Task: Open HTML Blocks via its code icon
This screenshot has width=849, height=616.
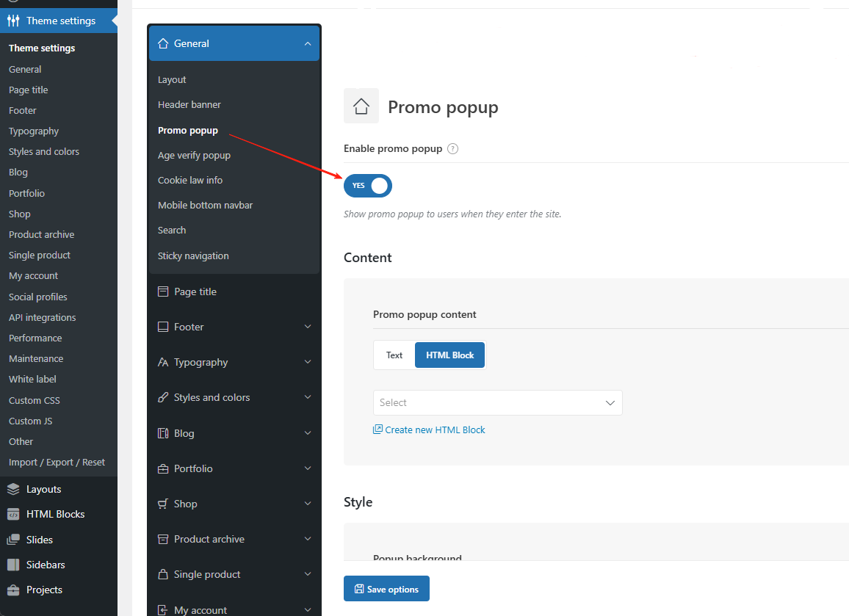Action: 13,514
